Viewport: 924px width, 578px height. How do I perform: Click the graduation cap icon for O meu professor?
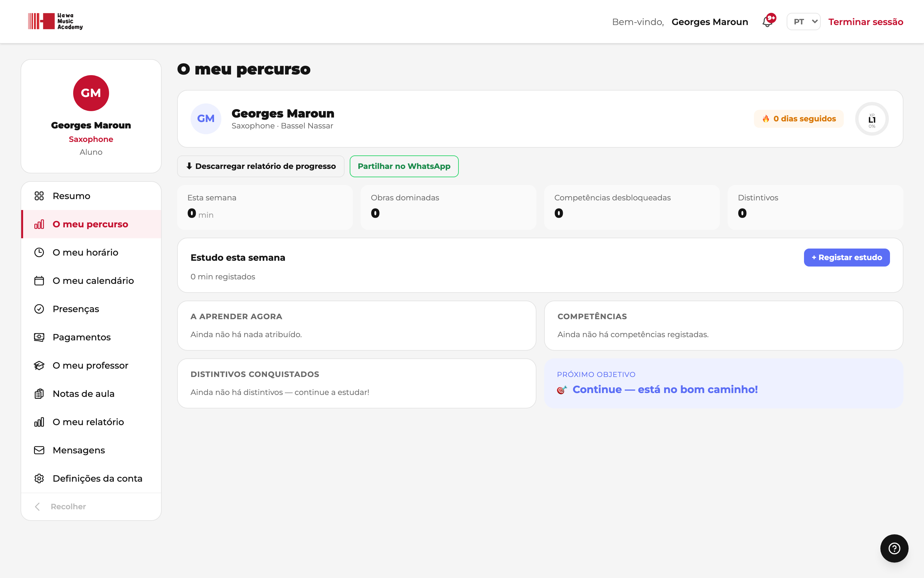click(x=39, y=366)
